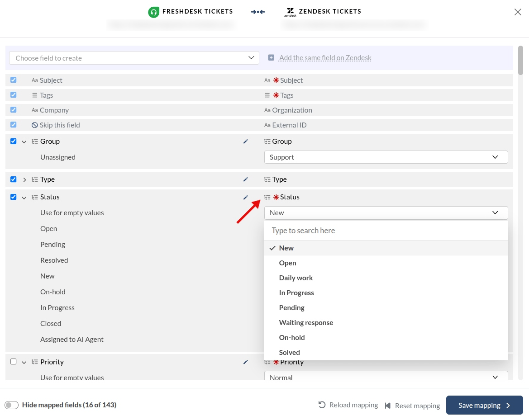The image size is (529, 420).
Task: Click the text icon beside Company
Action: coord(35,110)
